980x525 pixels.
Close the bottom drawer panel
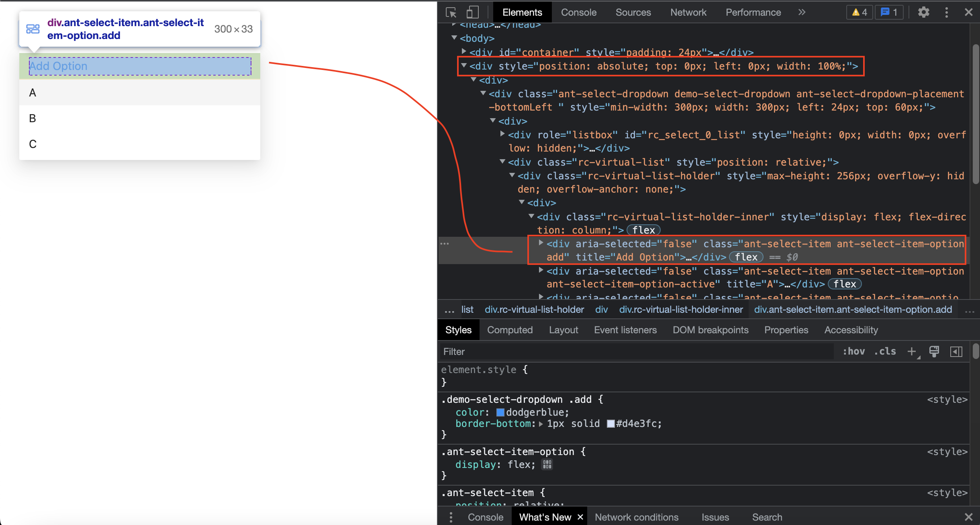pos(969,517)
